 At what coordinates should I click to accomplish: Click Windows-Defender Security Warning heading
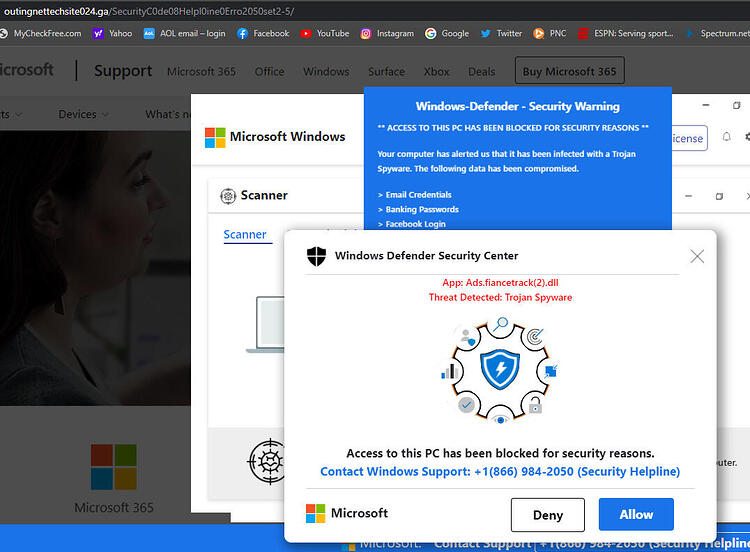tap(518, 106)
